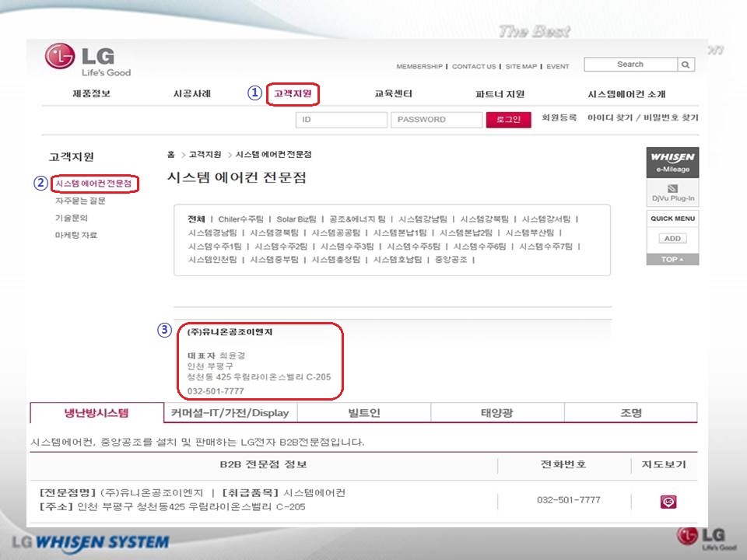Open the 파트너 지원 menu
The image size is (747, 560).
point(500,94)
